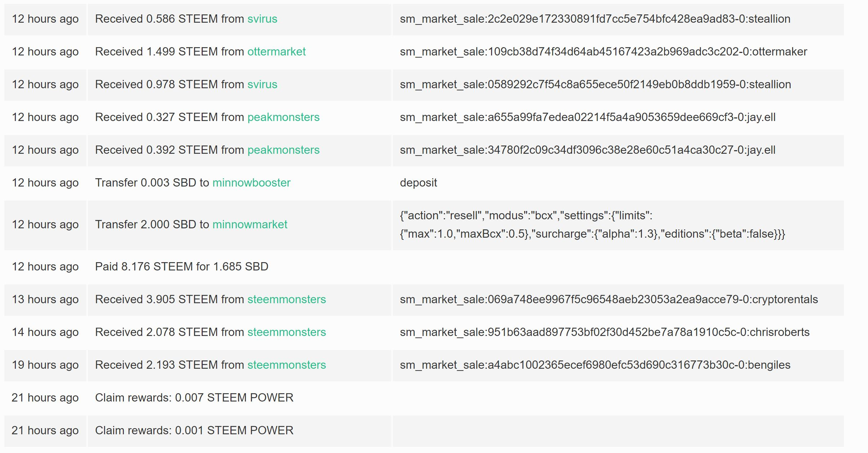Click the 'deposit' memo text

pyautogui.click(x=418, y=183)
